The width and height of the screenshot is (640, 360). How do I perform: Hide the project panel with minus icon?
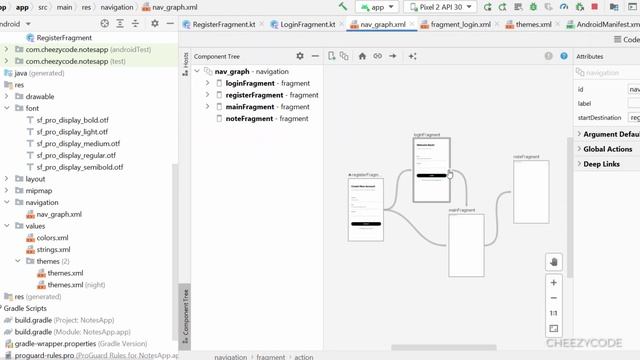(170, 24)
